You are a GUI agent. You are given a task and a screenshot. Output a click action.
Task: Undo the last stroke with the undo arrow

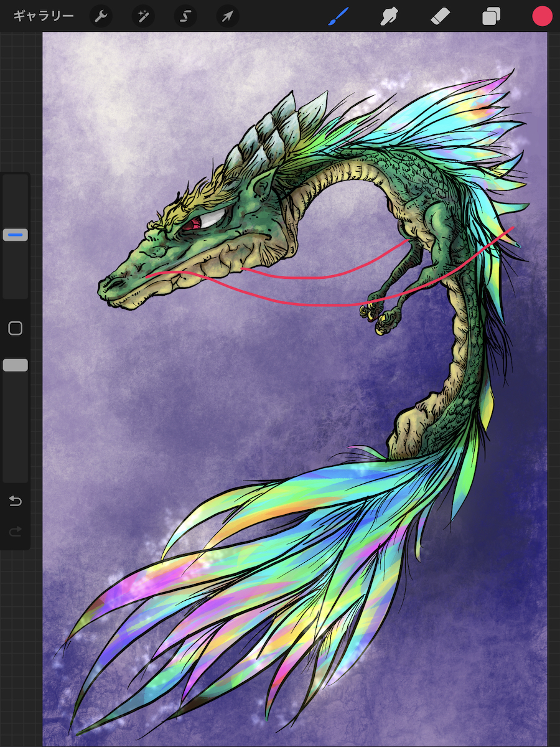[16, 501]
